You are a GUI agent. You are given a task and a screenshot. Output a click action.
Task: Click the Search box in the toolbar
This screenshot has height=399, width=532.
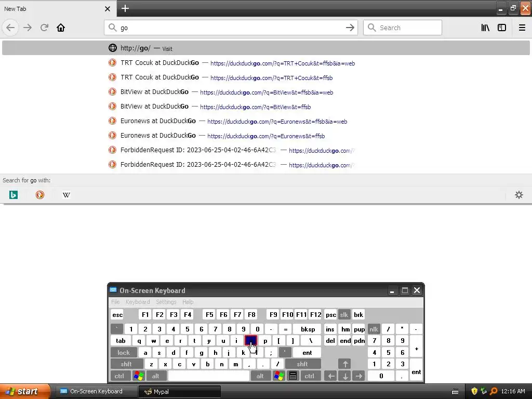(x=403, y=28)
